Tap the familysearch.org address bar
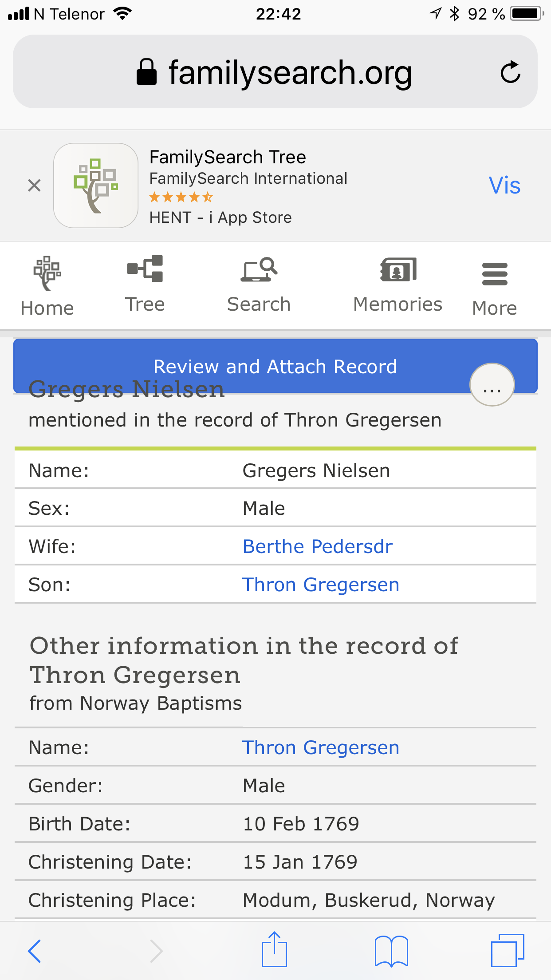The width and height of the screenshot is (551, 980). [275, 72]
